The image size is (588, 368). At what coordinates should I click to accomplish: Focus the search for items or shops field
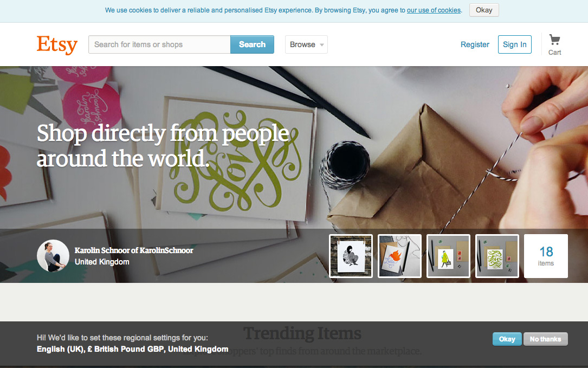pyautogui.click(x=159, y=44)
